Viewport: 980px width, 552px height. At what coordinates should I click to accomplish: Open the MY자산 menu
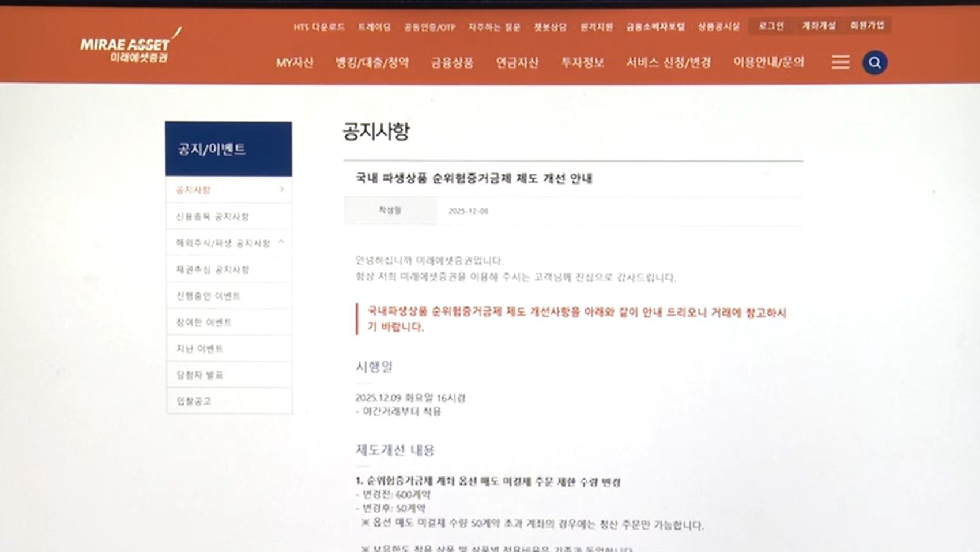pyautogui.click(x=295, y=62)
